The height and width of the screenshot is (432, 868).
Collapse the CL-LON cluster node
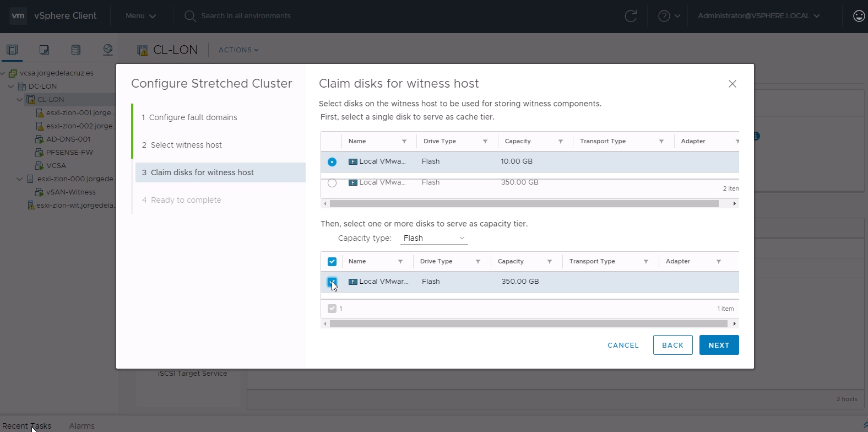coord(20,100)
